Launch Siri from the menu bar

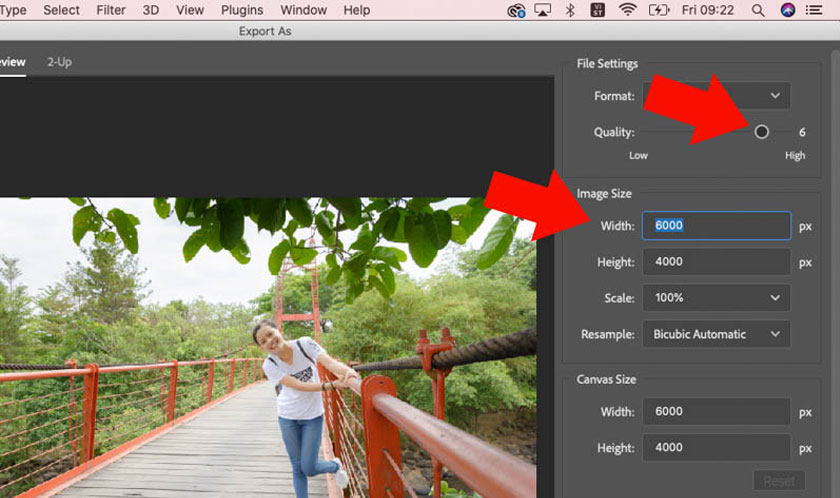(788, 10)
